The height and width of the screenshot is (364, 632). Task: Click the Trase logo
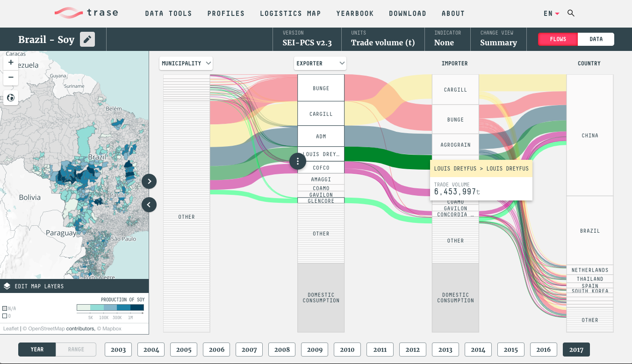(86, 13)
